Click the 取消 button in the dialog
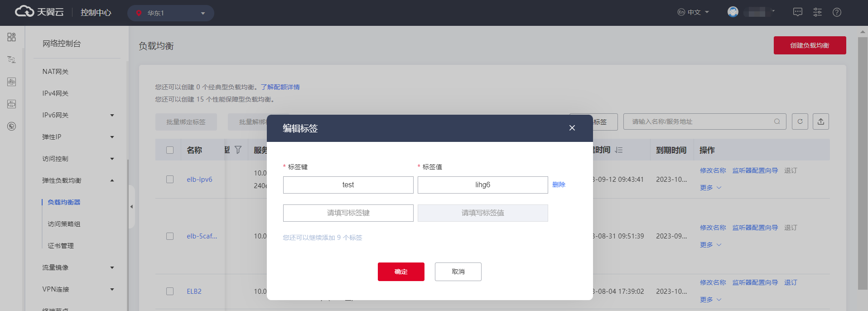The width and height of the screenshot is (868, 311). (x=458, y=272)
